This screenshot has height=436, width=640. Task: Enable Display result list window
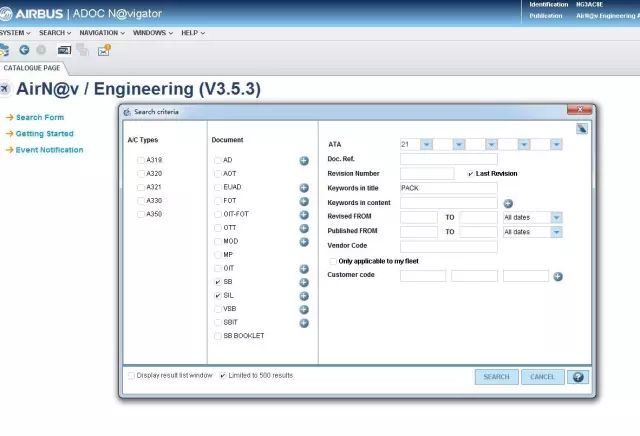[131, 376]
